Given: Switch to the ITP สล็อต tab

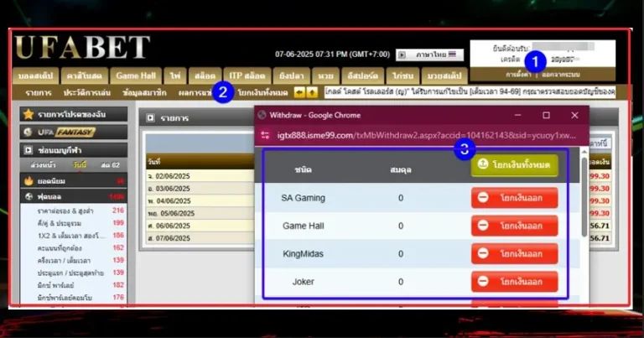Looking at the screenshot, I should (x=248, y=75).
